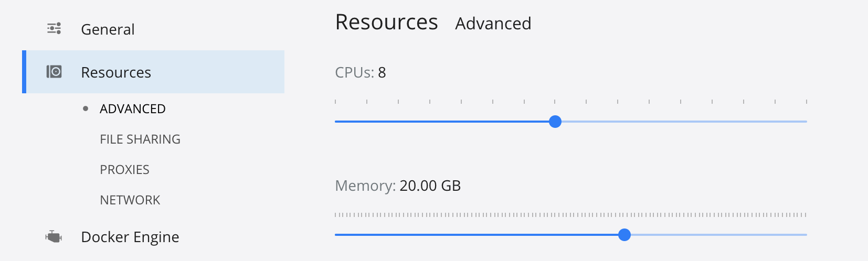Screen dimensions: 868x261
Task: Click the Docker Engine whale icon
Action: 54,237
